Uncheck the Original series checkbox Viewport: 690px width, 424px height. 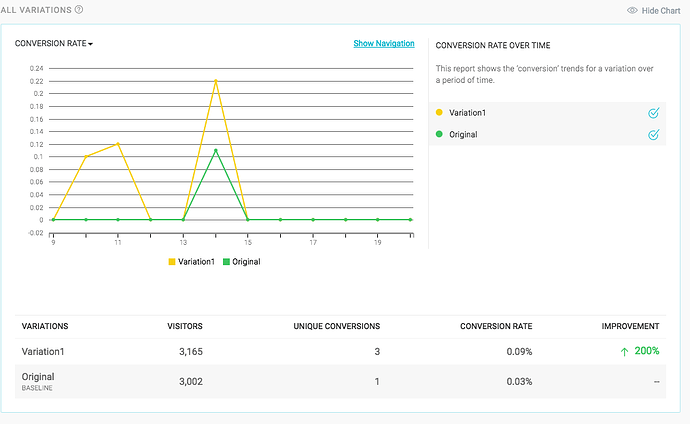654,134
